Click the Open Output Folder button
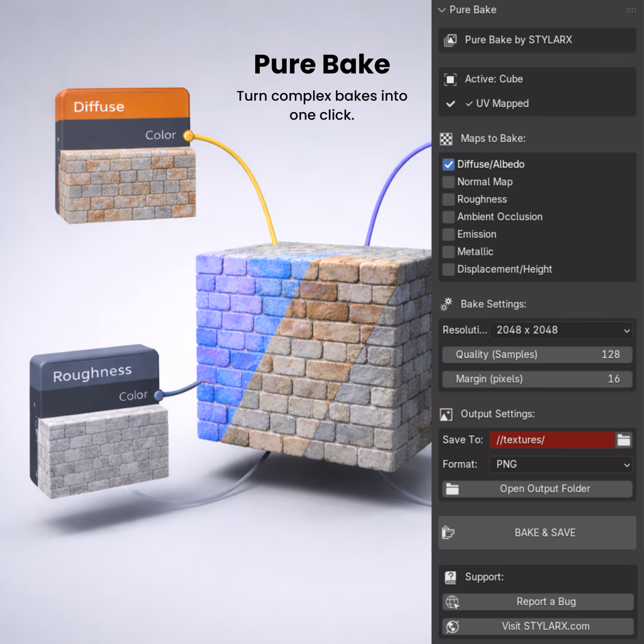 point(537,489)
